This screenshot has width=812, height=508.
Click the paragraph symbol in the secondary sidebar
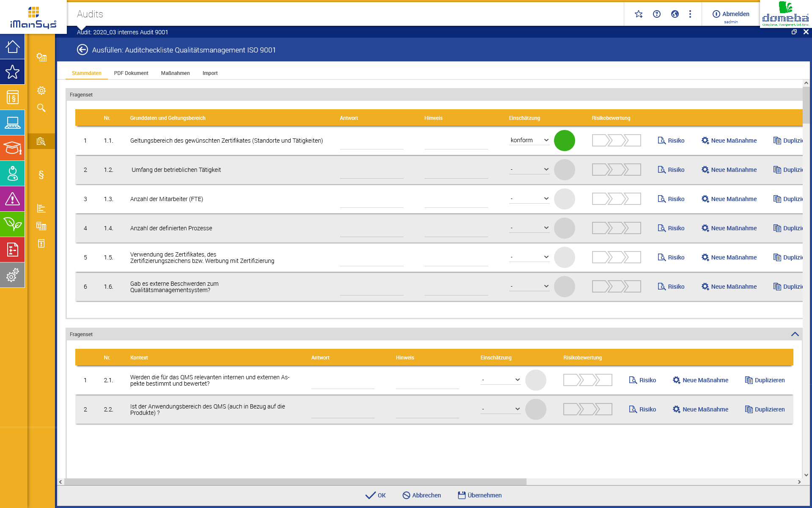click(x=41, y=175)
